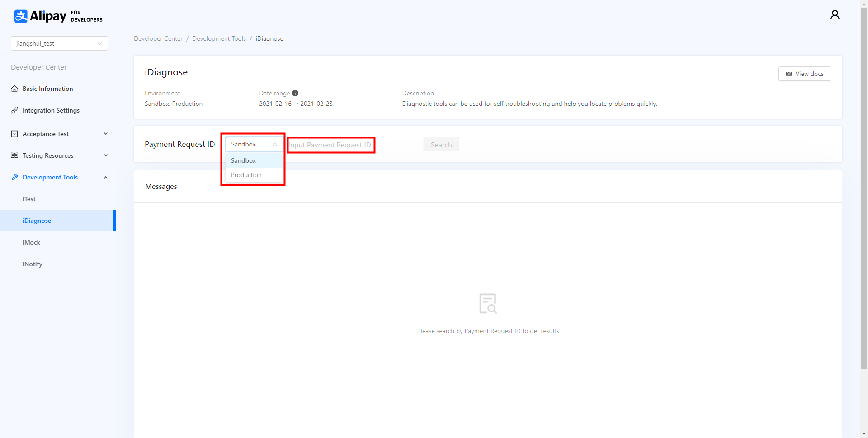Click the Acceptance Test checkbox icon
Viewport: 868px width, 438px height.
(14, 134)
